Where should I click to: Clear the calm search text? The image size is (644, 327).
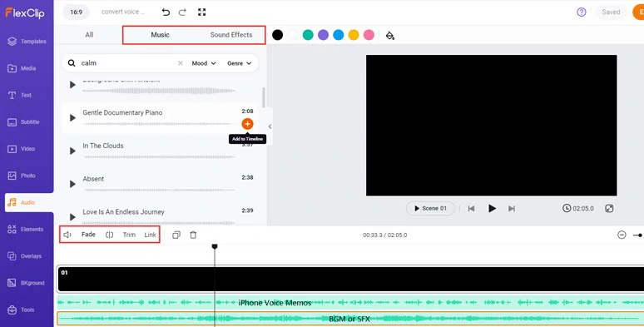tap(181, 63)
